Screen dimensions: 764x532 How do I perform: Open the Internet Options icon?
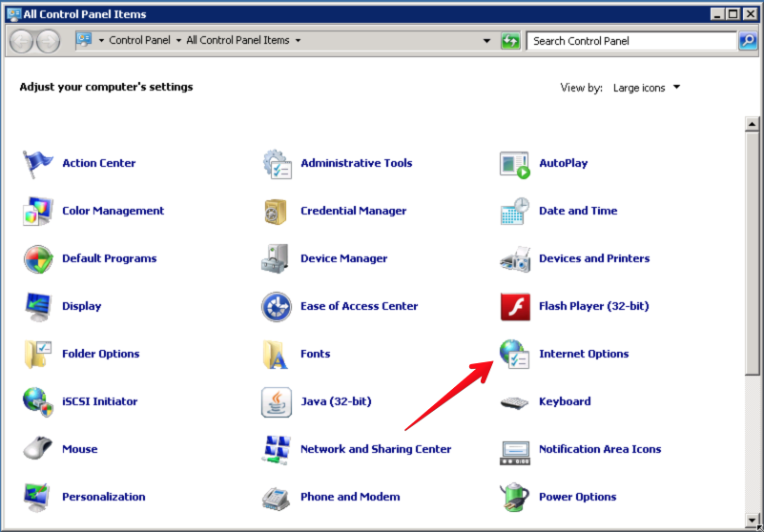pyautogui.click(x=515, y=355)
